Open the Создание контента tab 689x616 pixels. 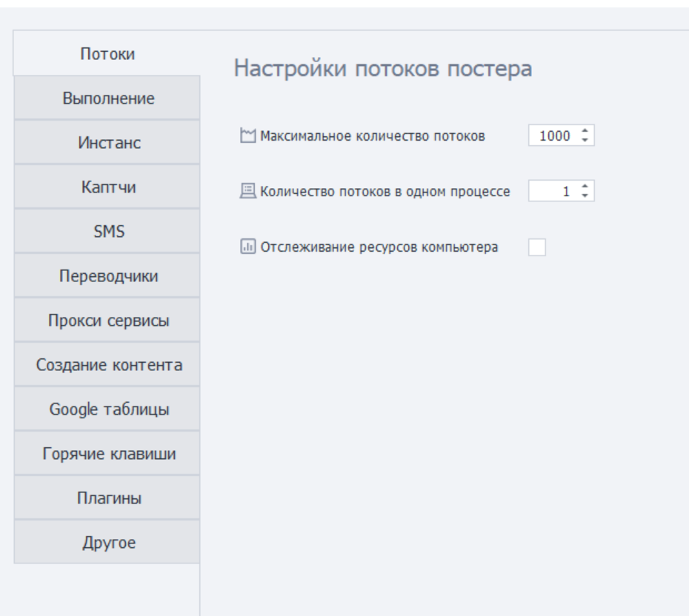pyautogui.click(x=107, y=364)
